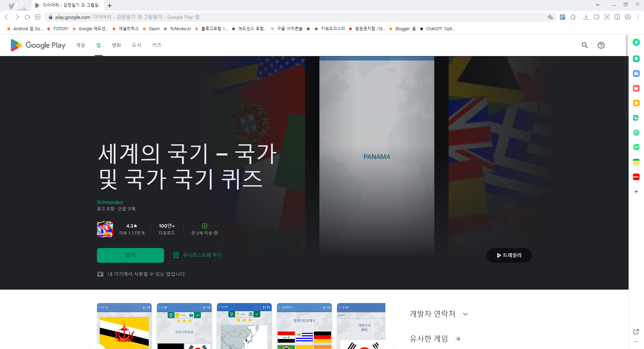Open the Naver Webtoon sidebar icon
This screenshot has width=644, height=349.
click(636, 147)
